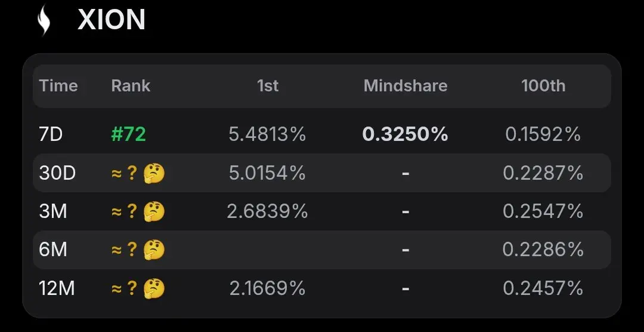Click the XION flame logo icon
The height and width of the screenshot is (332, 644).
(44, 20)
